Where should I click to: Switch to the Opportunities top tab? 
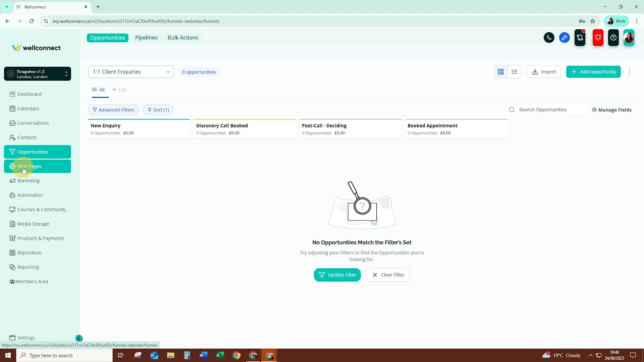point(107,38)
